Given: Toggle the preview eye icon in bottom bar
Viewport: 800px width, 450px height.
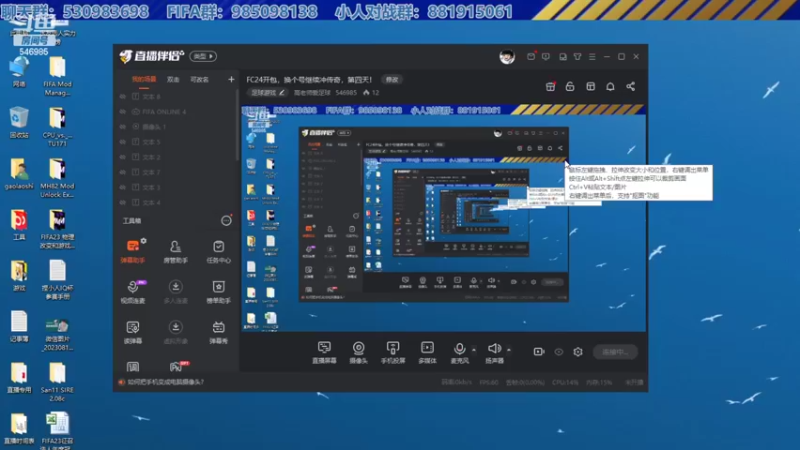Looking at the screenshot, I should (x=559, y=352).
